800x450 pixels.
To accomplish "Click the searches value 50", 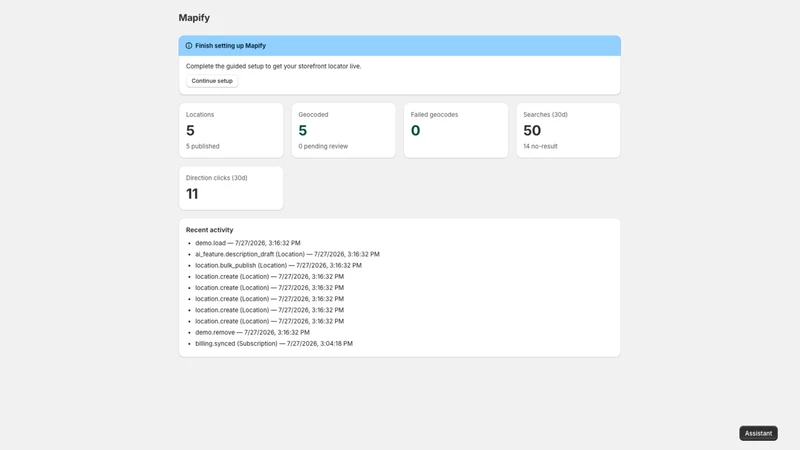I will tap(532, 131).
